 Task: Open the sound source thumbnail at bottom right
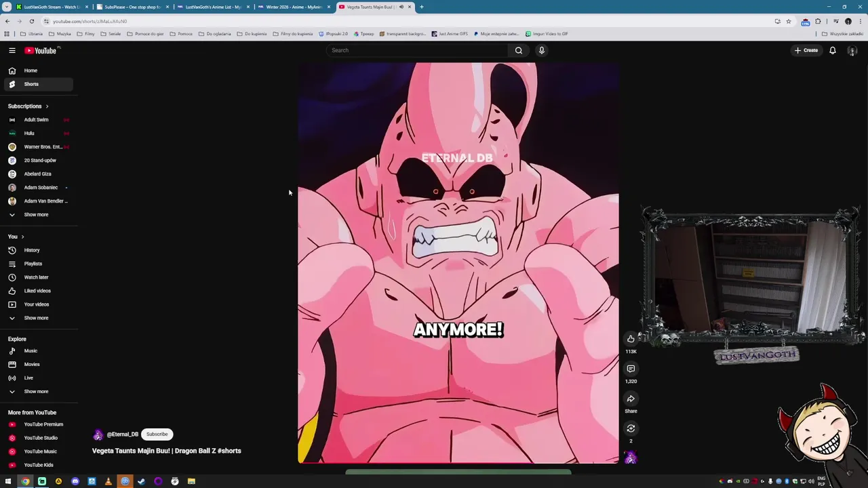pyautogui.click(x=631, y=457)
